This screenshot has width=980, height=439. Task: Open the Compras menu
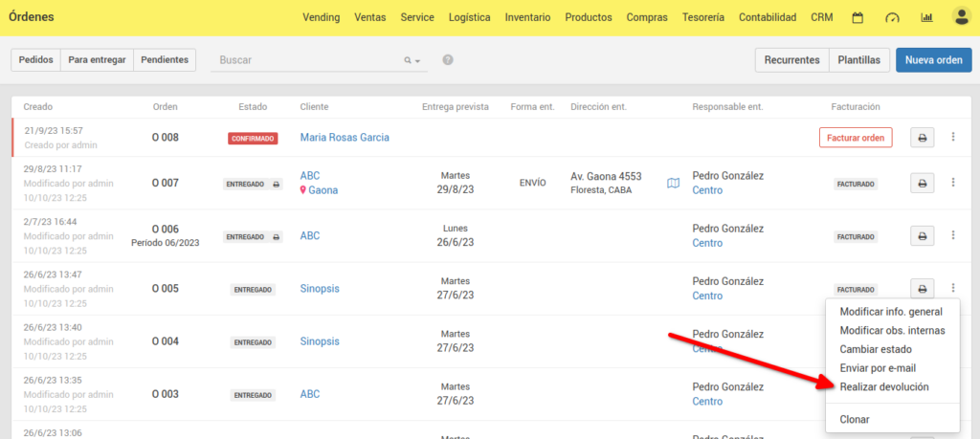tap(647, 17)
